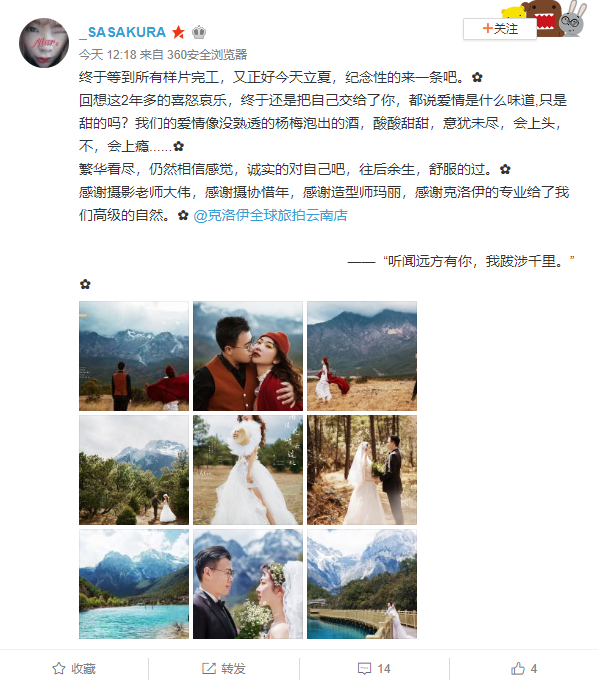Open bride on lakeside boardwalk photo

tap(362, 584)
